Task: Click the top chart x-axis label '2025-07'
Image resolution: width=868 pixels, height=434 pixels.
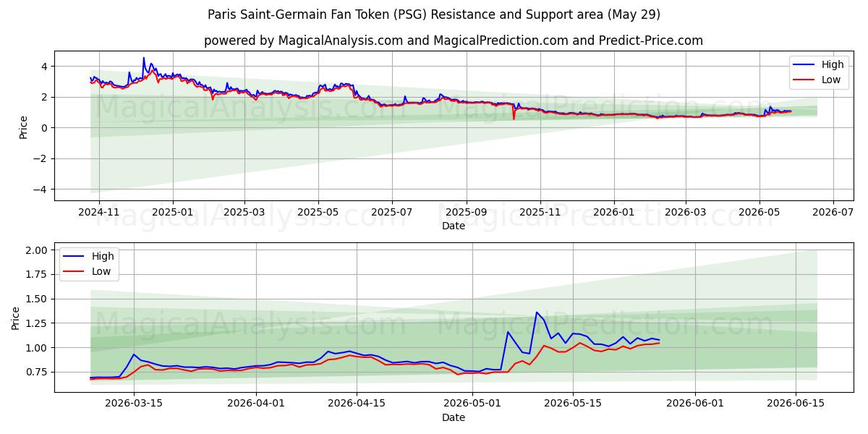Action: tap(392, 213)
